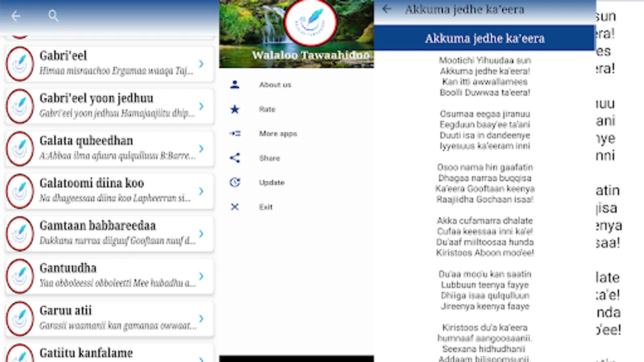The height and width of the screenshot is (362, 644).
Task: Open the Gamtaan babbareedaa title
Action: click(97, 226)
